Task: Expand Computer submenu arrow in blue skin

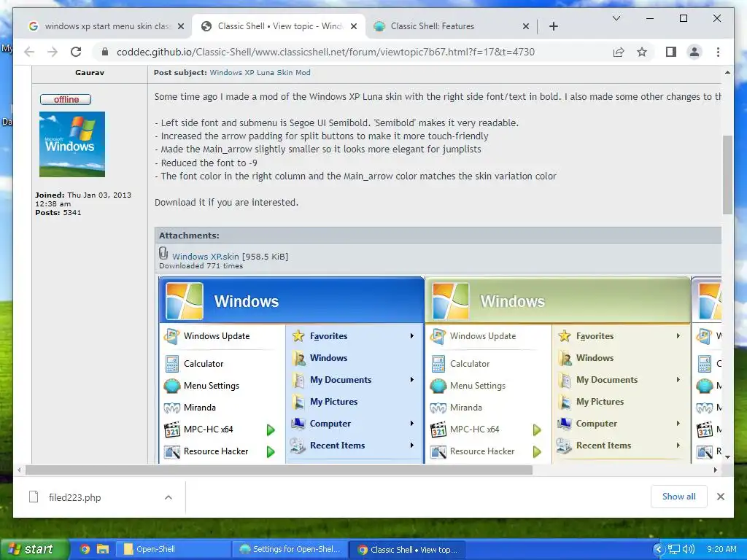Action: (x=412, y=424)
